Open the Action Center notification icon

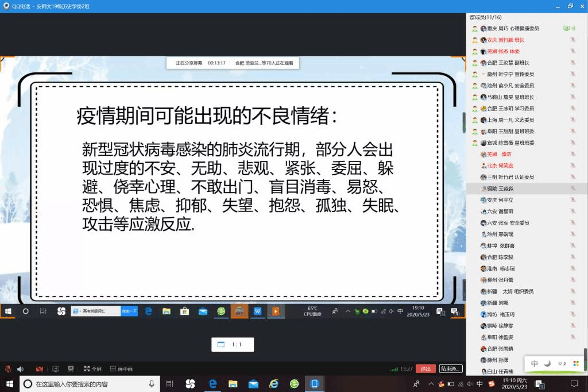pyautogui.click(x=574, y=383)
